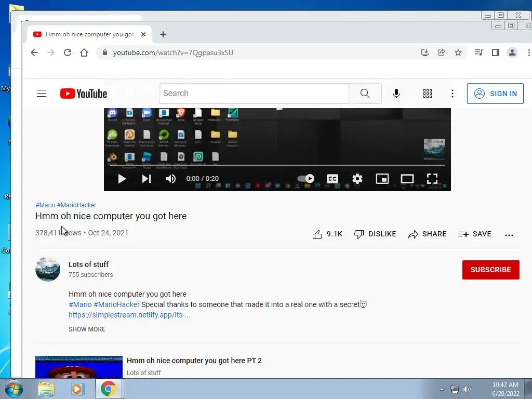
Task: Bookmark this page with the star
Action: coord(458,52)
